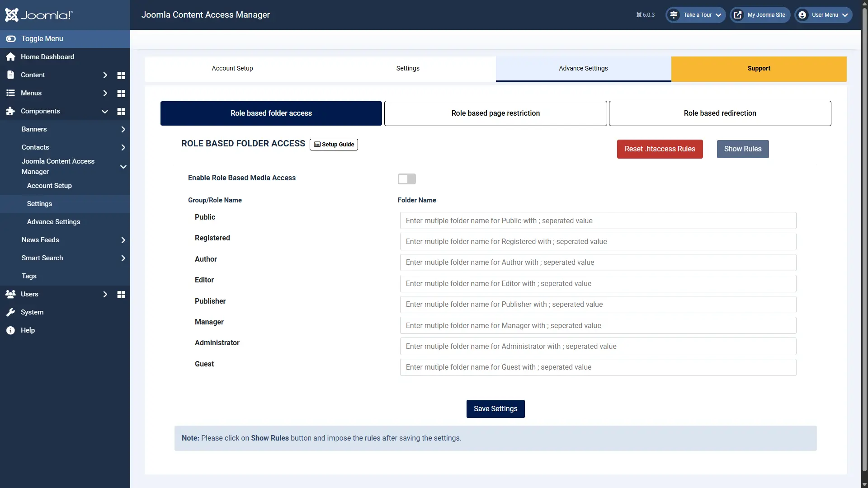The image size is (868, 488).
Task: Click the User Menu avatar icon
Action: [x=802, y=15]
